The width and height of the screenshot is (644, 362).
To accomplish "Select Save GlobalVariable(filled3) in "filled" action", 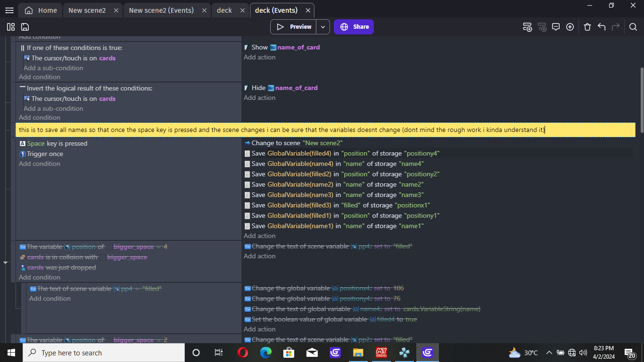I will tap(337, 205).
